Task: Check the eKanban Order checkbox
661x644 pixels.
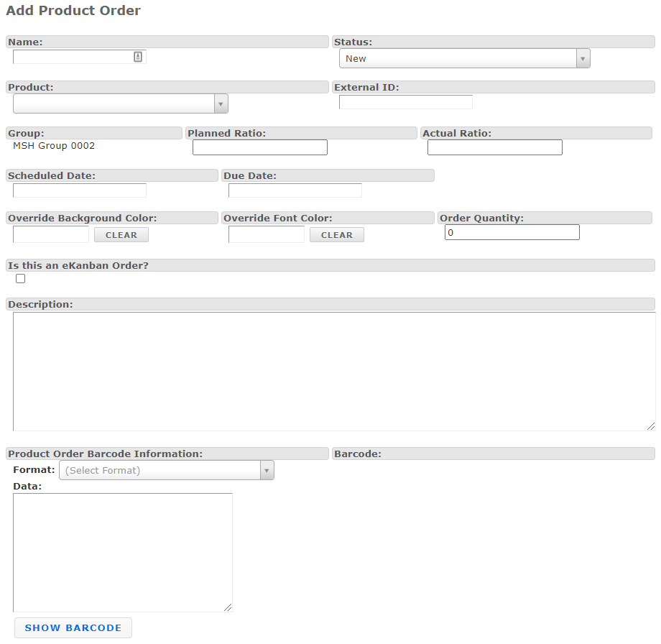Action: [x=20, y=278]
